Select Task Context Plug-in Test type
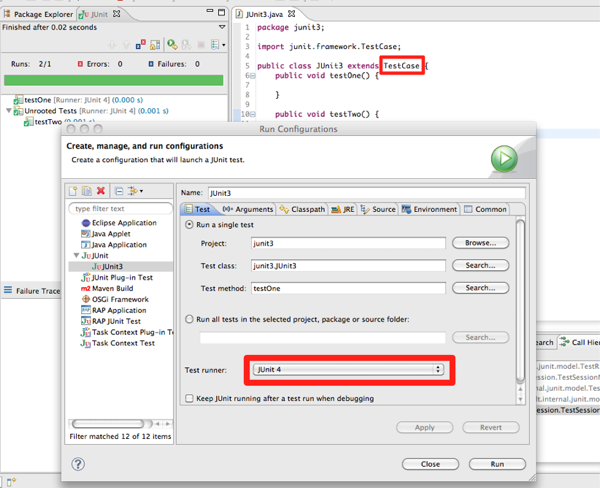Screen dimensions: 600x488 pos(127,332)
